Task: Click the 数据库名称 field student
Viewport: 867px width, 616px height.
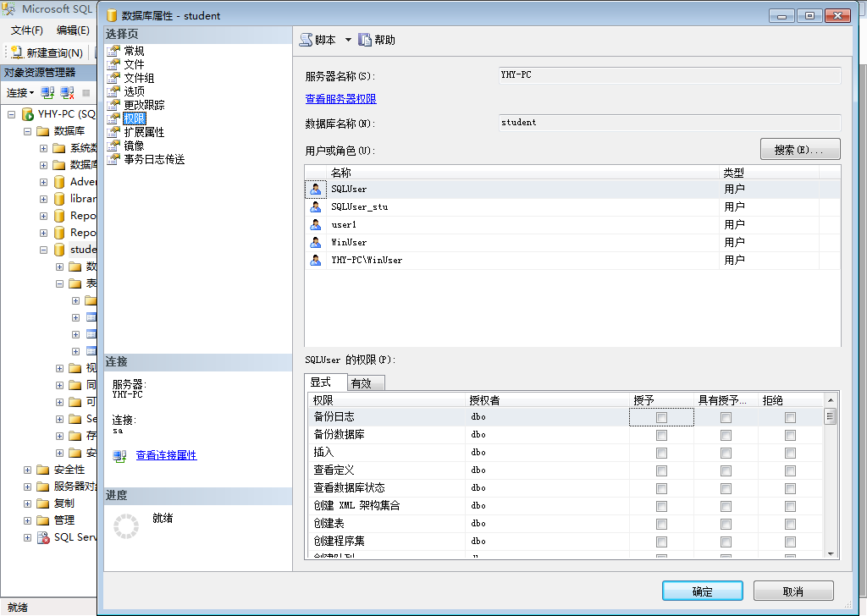Action: tap(670, 123)
